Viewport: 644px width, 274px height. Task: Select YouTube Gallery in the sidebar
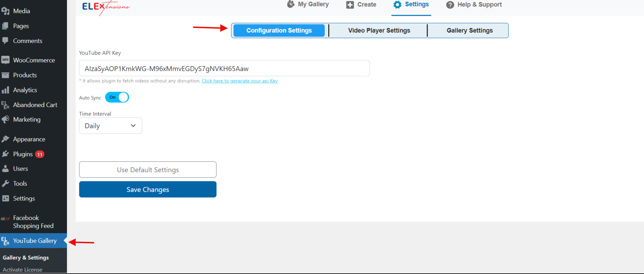pyautogui.click(x=33, y=241)
